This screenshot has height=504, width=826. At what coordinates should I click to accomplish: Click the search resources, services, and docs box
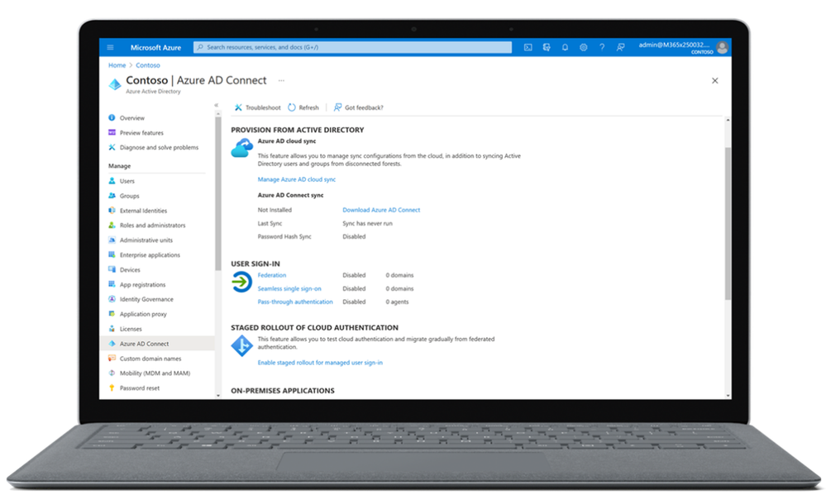(352, 47)
